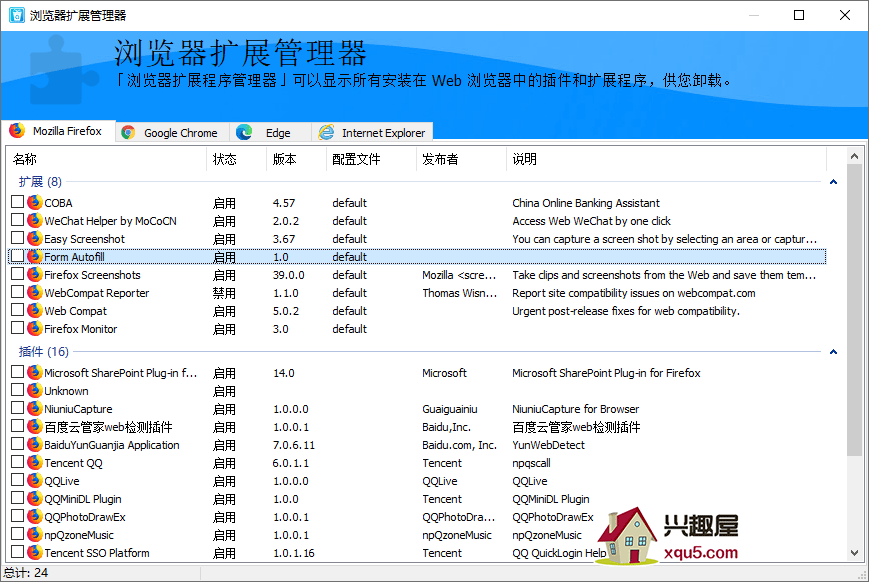This screenshot has width=869, height=582.
Task: Click the Firefox icon beside COBA
Action: pyautogui.click(x=34, y=202)
